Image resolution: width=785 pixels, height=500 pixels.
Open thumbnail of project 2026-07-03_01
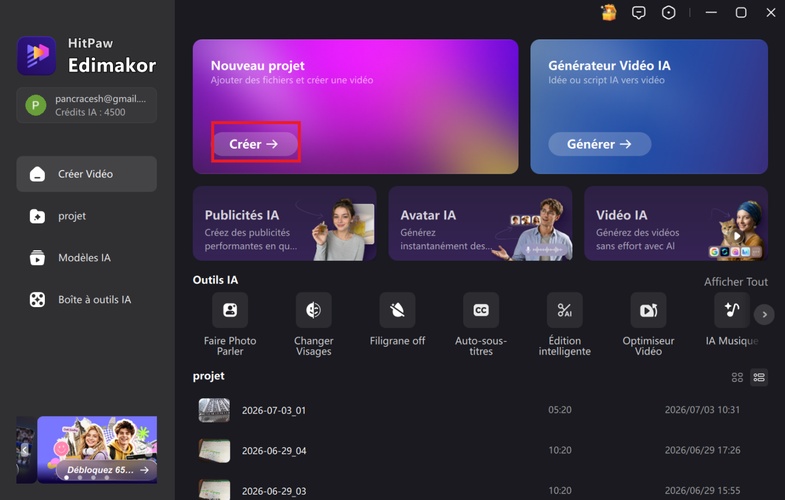coord(214,410)
